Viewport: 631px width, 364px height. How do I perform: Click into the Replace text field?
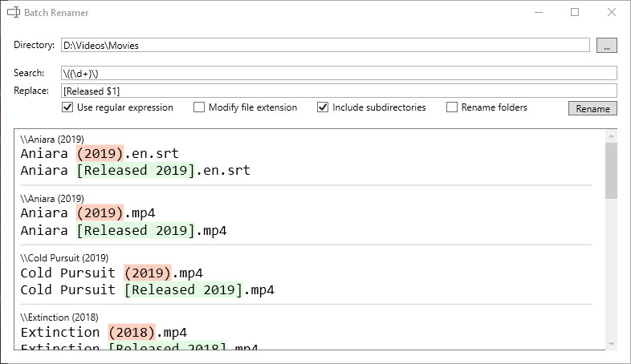tap(338, 91)
